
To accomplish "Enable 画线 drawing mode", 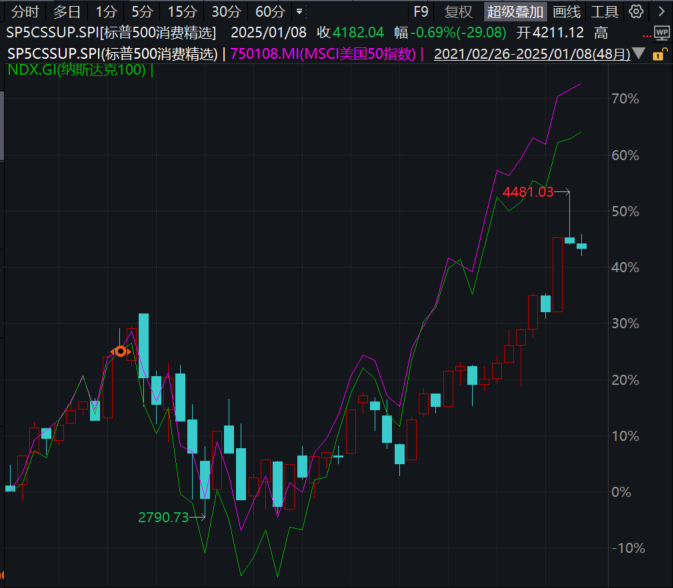I will pyautogui.click(x=566, y=12).
